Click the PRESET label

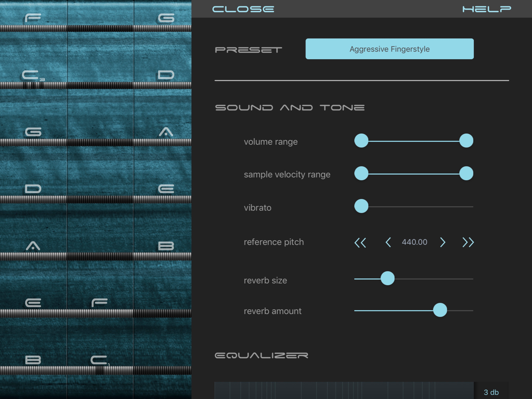(248, 50)
